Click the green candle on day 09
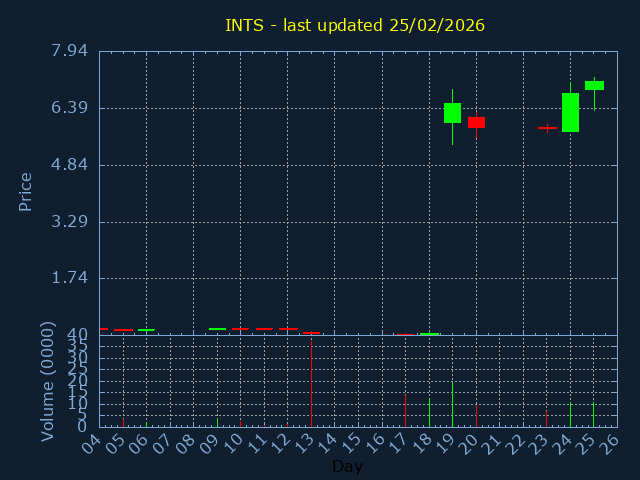 pos(217,328)
